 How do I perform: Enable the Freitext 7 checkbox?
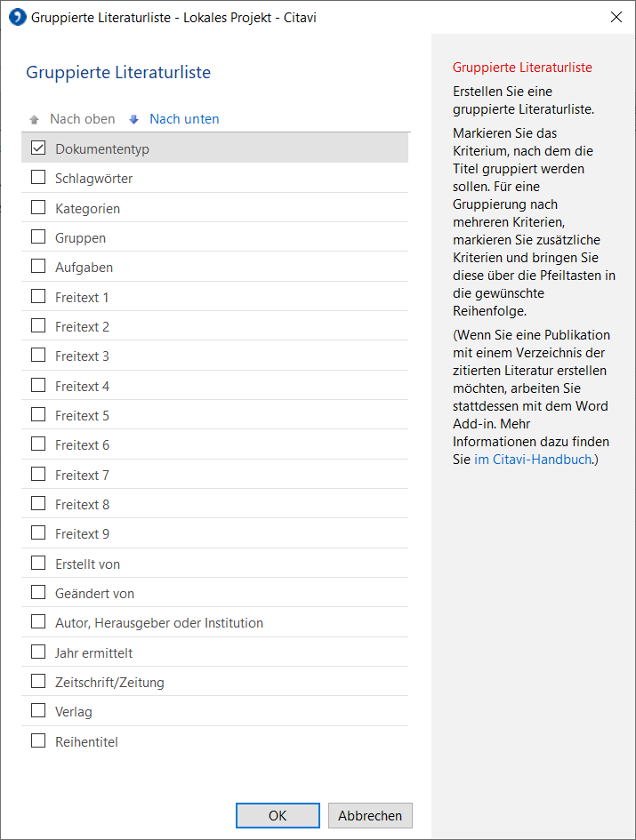coord(38,474)
